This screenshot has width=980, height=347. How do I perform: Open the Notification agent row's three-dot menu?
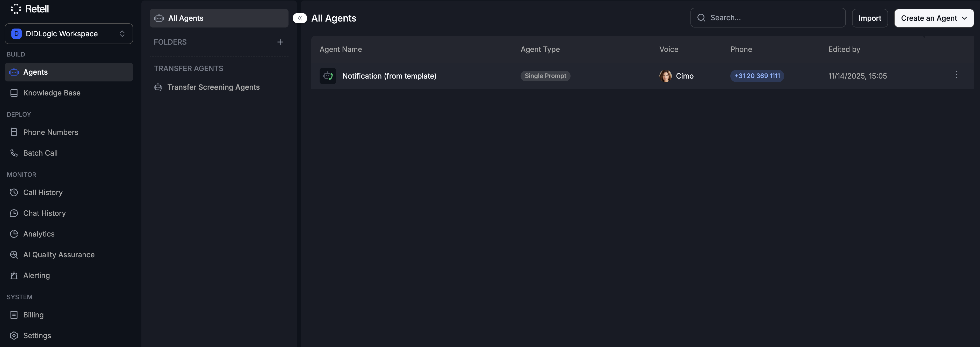click(x=956, y=75)
